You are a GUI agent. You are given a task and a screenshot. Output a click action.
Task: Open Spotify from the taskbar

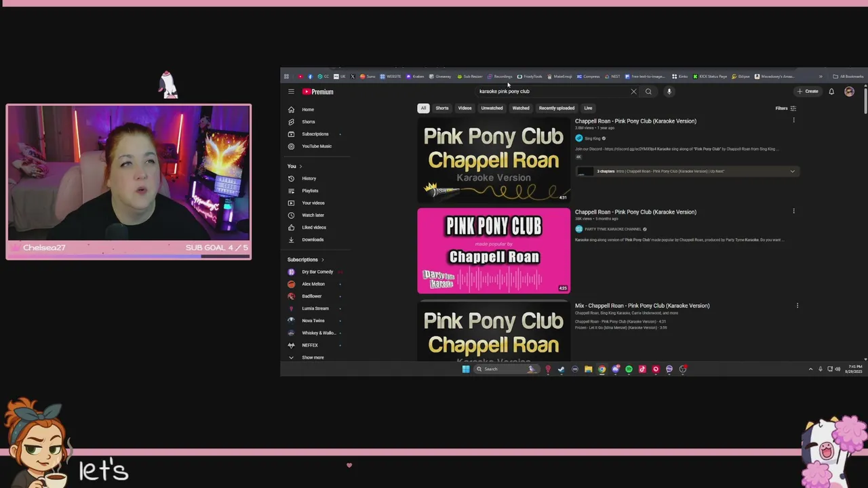point(629,369)
